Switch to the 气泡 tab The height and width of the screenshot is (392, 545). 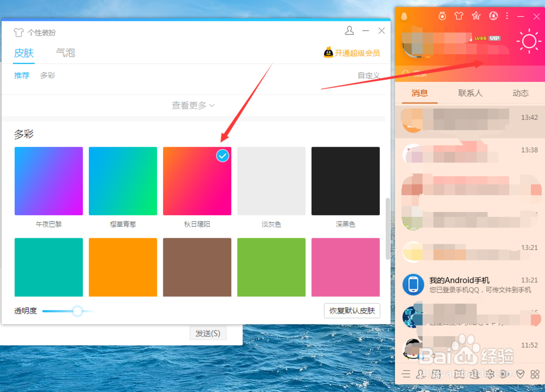[x=65, y=53]
